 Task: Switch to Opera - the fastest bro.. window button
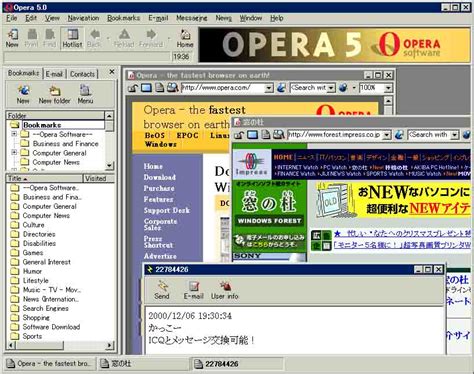click(50, 363)
